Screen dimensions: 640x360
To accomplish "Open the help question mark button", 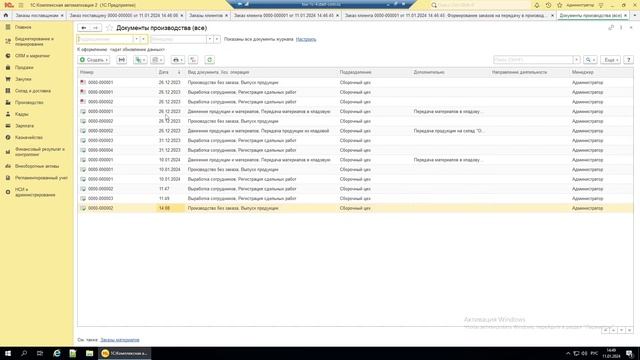I will [629, 60].
